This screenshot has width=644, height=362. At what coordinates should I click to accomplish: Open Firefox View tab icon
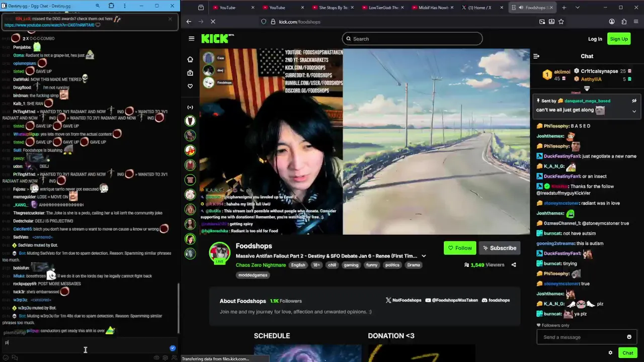[201, 8]
